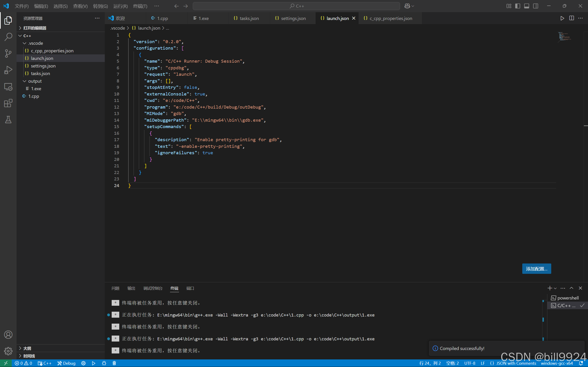
Task: Click the editor minimap preview
Action: [564, 36]
